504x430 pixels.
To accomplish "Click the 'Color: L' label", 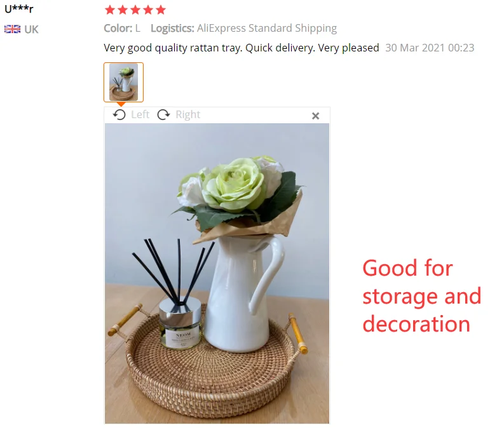I will click(x=122, y=28).
